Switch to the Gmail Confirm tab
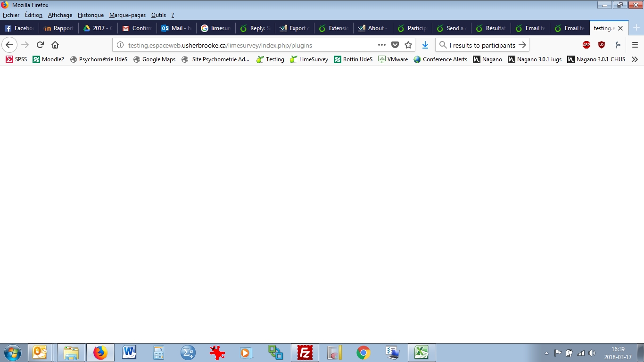The image size is (644, 362). (x=137, y=28)
